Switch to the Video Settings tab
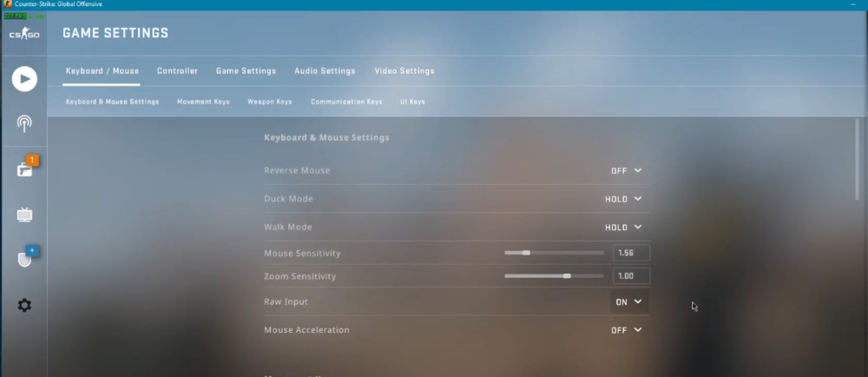This screenshot has width=868, height=377. point(404,71)
